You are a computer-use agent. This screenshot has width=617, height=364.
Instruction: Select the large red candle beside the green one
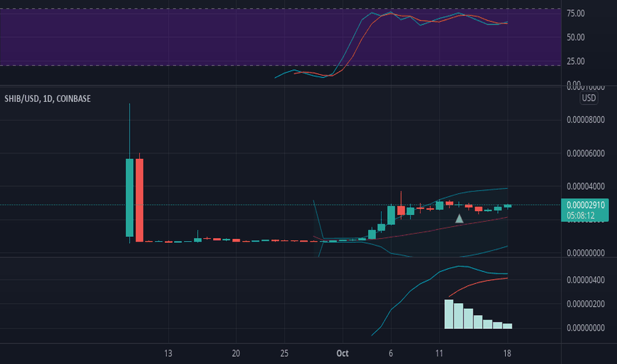click(139, 200)
